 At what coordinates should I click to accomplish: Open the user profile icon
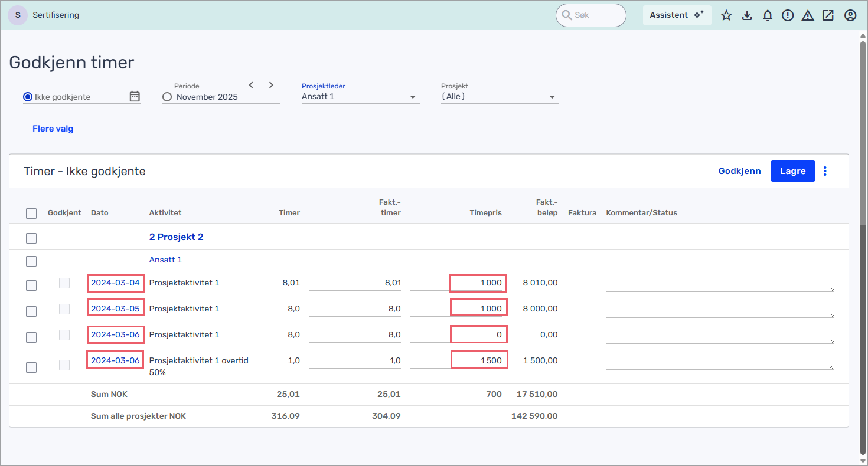850,16
